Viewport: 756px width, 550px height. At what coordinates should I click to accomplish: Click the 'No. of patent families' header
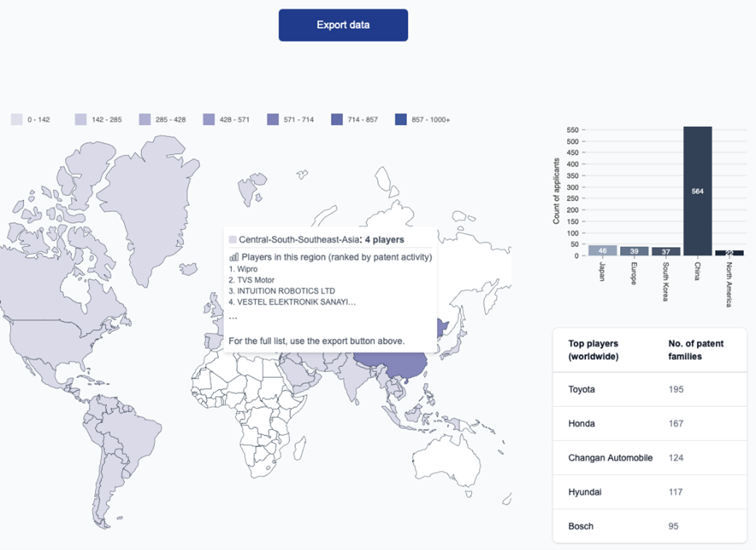pos(696,350)
